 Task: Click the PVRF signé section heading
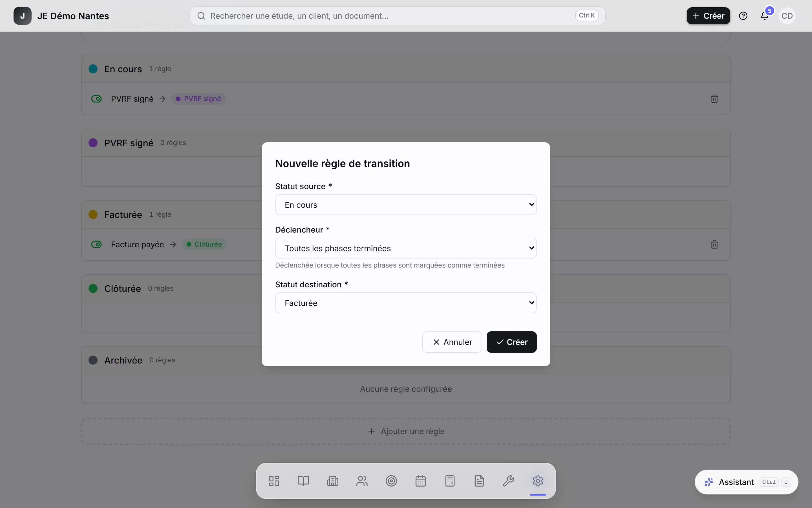[129, 143]
